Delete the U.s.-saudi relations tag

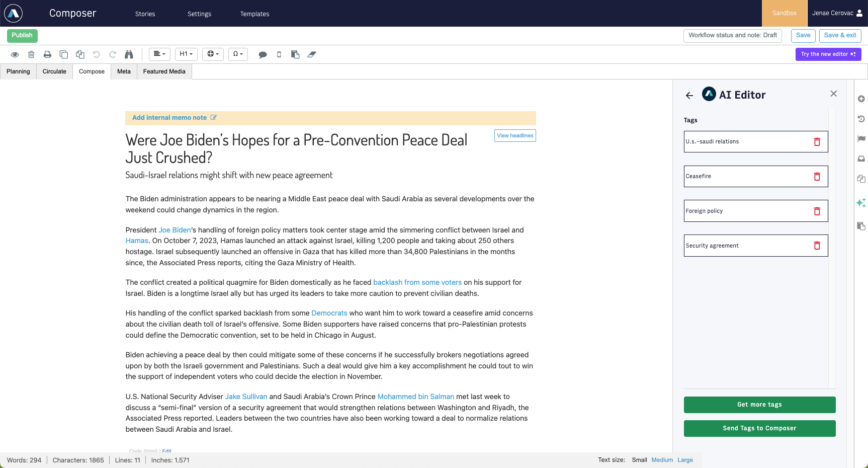(817, 142)
